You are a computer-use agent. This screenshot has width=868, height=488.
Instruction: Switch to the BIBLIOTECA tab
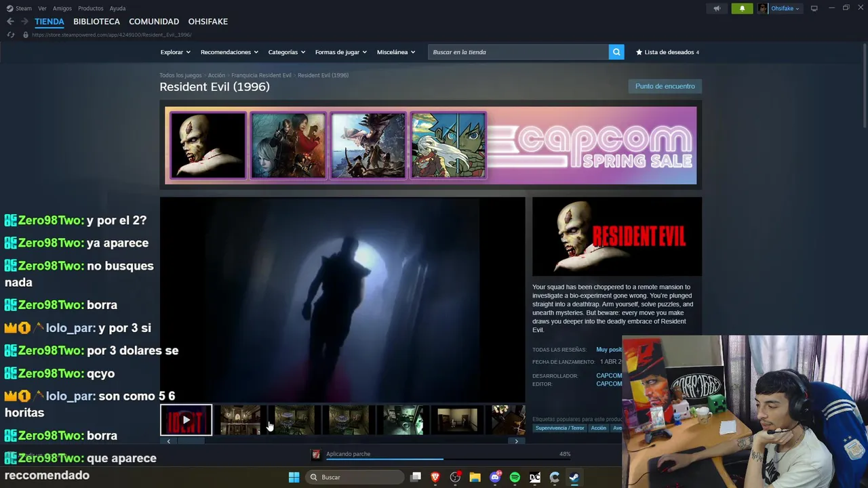pos(96,22)
